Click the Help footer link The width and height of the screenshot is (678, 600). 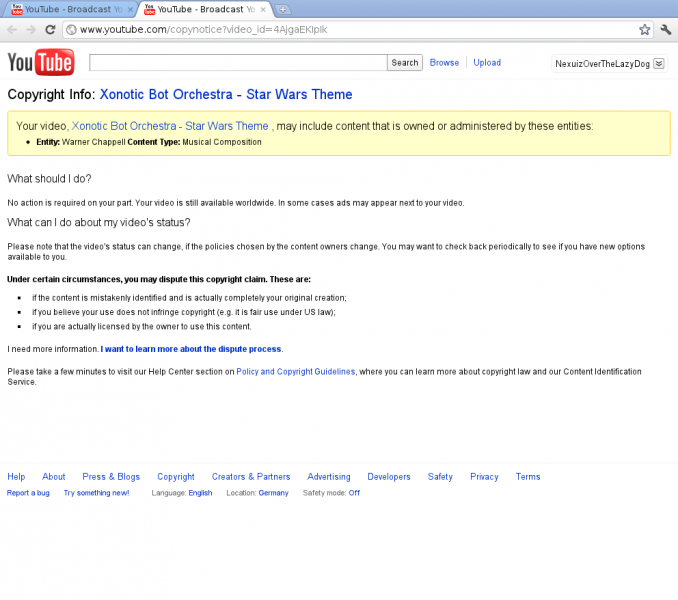click(x=16, y=476)
